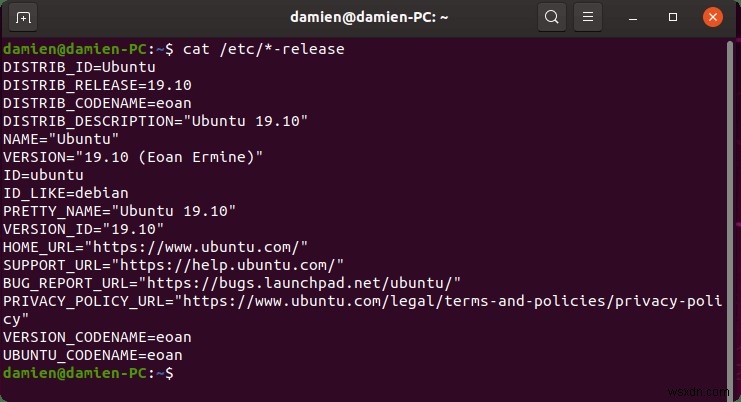Click the PRETTY_NAME="Ubuntu 19.10" line
This screenshot has width=741, height=402.
point(120,211)
